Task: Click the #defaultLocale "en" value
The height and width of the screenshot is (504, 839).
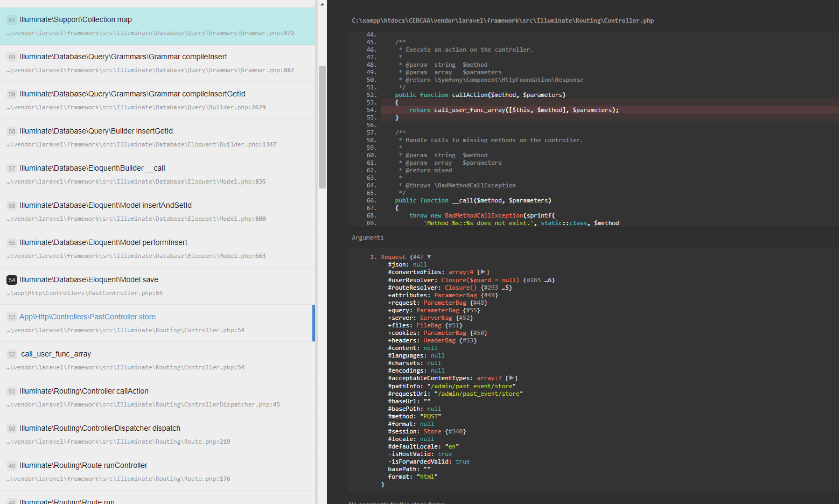Action: point(452,446)
